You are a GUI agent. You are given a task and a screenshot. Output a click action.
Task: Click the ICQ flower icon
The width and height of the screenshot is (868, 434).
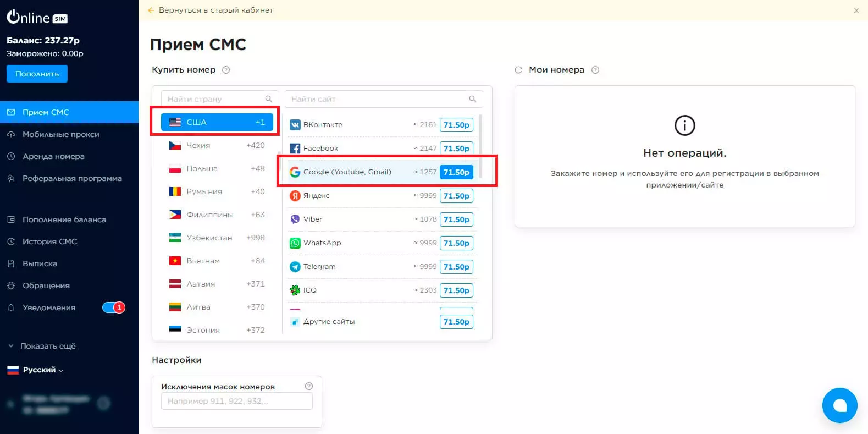pyautogui.click(x=295, y=290)
